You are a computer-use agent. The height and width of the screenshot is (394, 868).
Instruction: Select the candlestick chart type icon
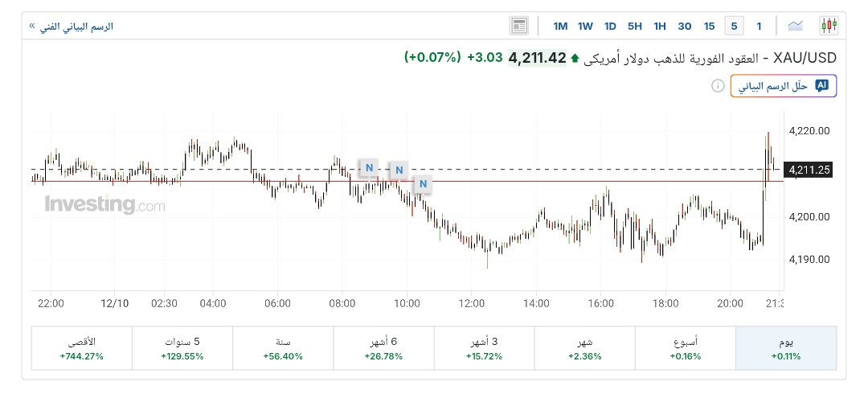pos(828,26)
